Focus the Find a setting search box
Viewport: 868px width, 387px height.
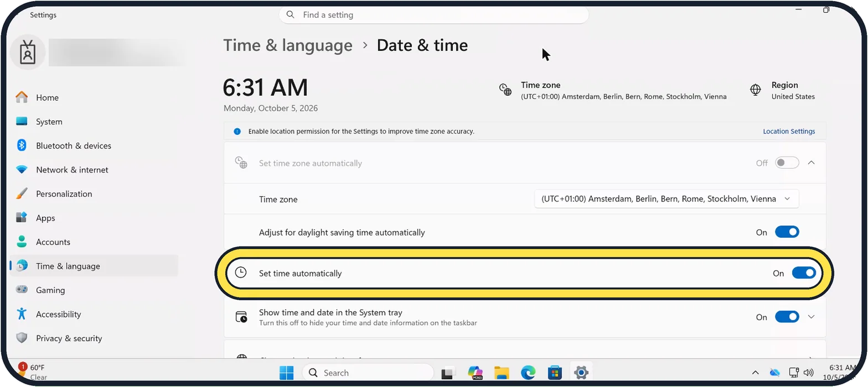[x=434, y=15]
